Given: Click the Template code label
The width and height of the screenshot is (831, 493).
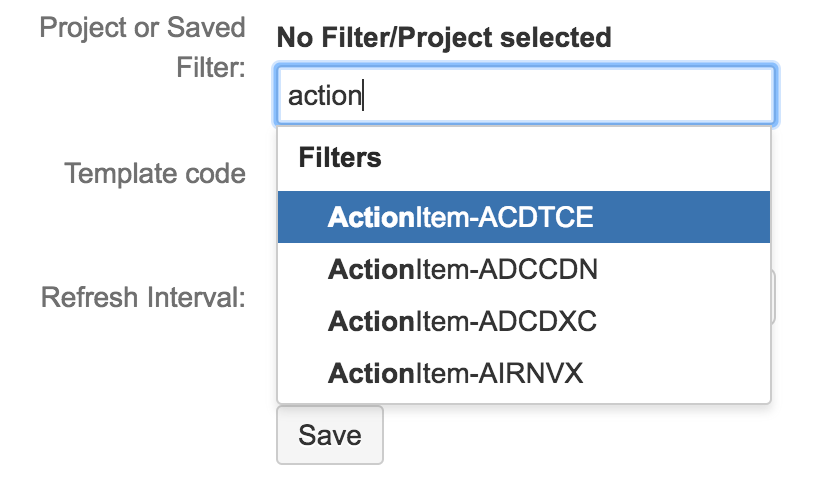Looking at the screenshot, I should coord(155,173).
